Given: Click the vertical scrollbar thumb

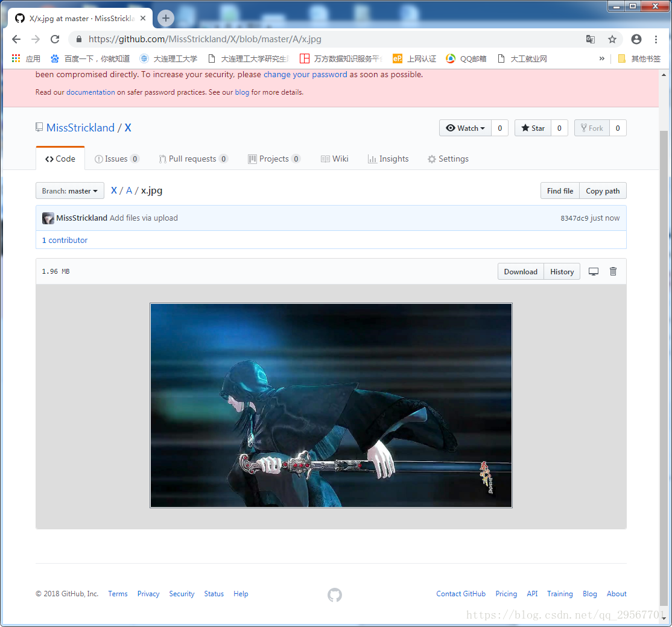Looking at the screenshot, I should pyautogui.click(x=664, y=368).
